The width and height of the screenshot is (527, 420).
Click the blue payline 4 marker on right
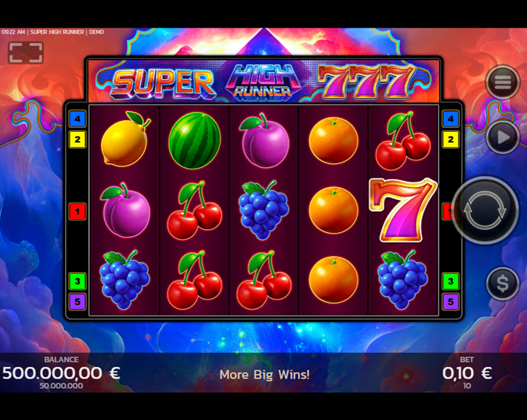click(450, 119)
